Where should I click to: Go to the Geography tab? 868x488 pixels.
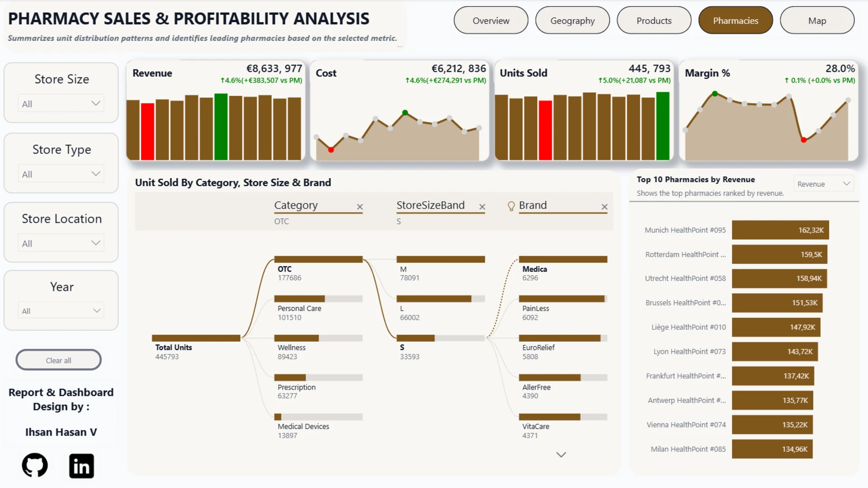coord(572,20)
